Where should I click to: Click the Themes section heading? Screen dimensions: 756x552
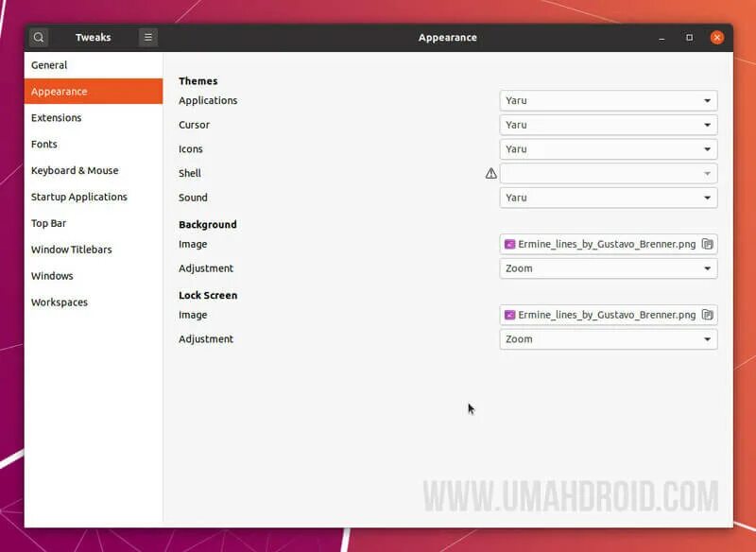click(198, 81)
